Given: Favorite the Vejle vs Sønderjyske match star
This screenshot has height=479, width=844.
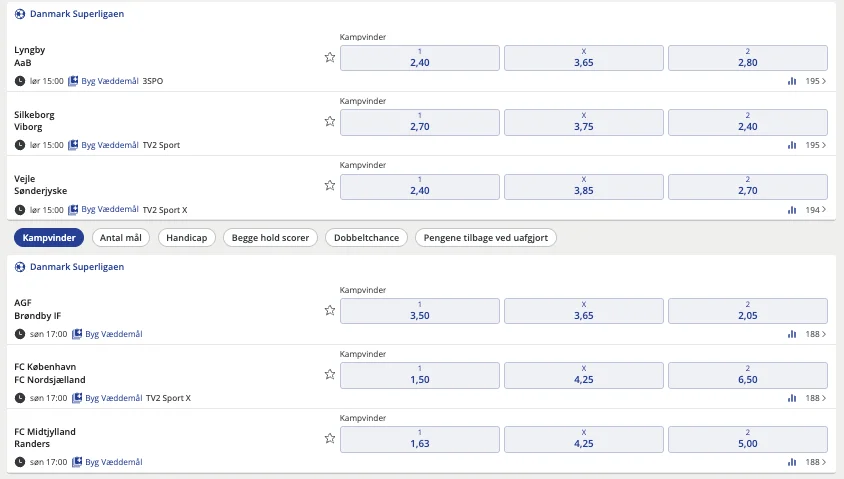Looking at the screenshot, I should tap(330, 185).
